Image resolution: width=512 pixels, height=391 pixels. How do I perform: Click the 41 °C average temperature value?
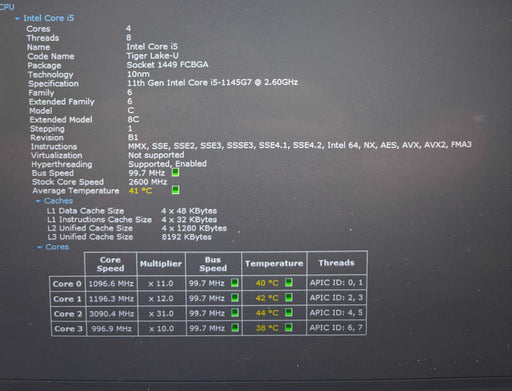tap(140, 191)
